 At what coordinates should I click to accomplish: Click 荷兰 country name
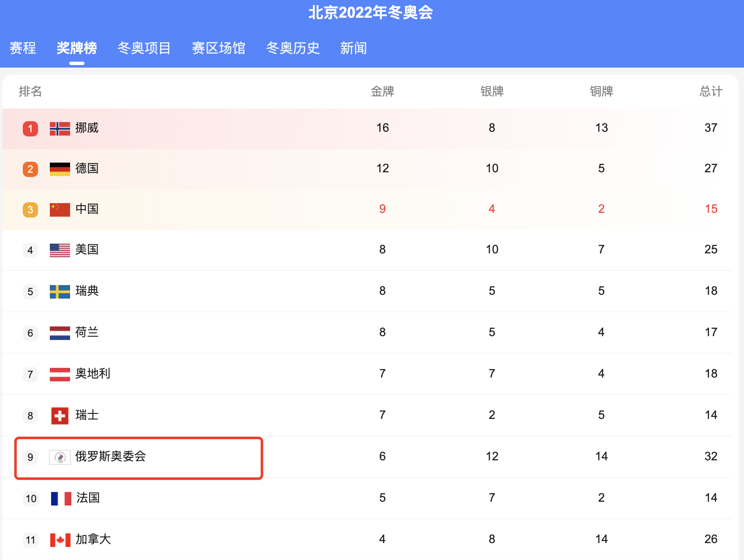[x=87, y=332]
